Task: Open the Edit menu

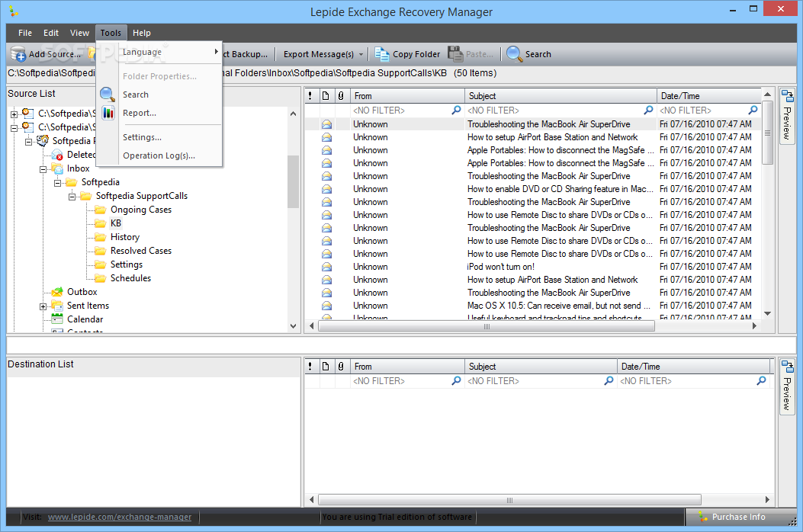Action: click(50, 33)
